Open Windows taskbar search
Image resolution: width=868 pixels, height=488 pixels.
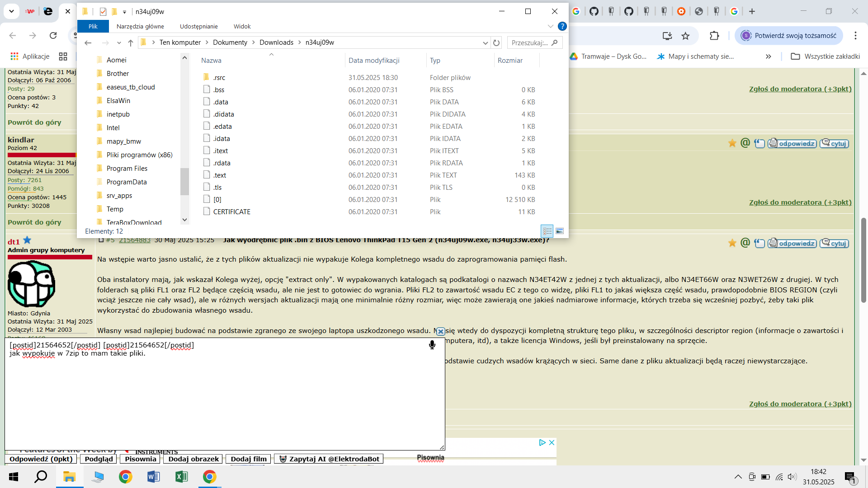pyautogui.click(x=41, y=477)
